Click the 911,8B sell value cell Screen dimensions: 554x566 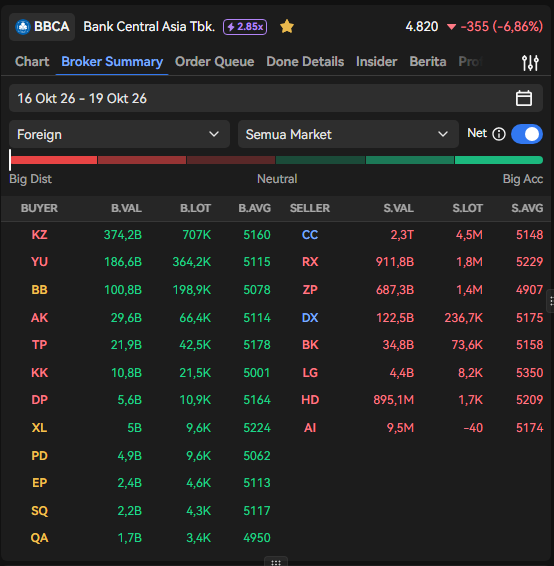point(395,262)
